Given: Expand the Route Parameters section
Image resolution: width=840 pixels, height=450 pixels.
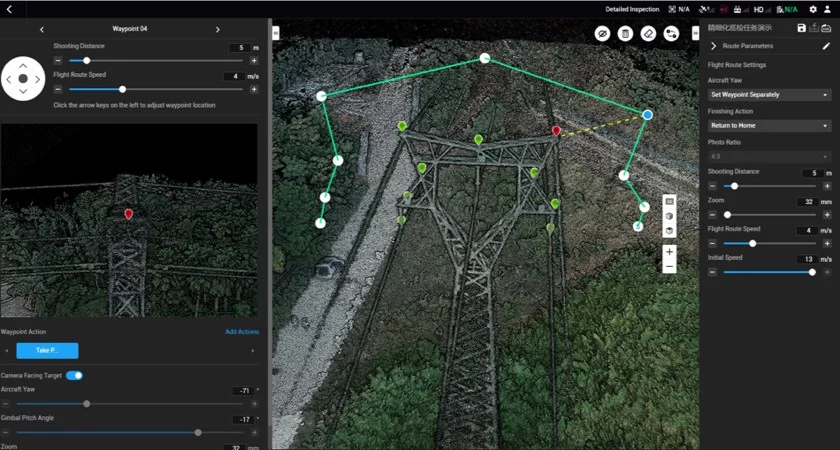Looking at the screenshot, I should [x=714, y=46].
